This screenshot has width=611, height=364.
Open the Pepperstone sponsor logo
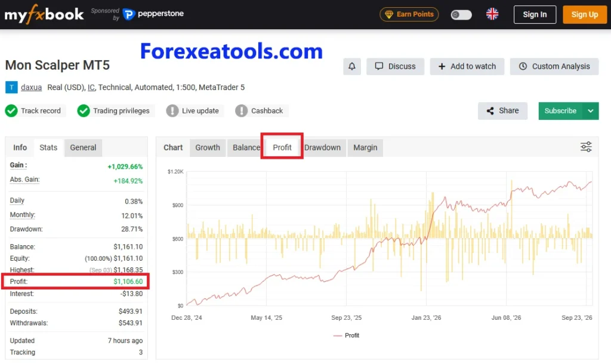click(153, 14)
